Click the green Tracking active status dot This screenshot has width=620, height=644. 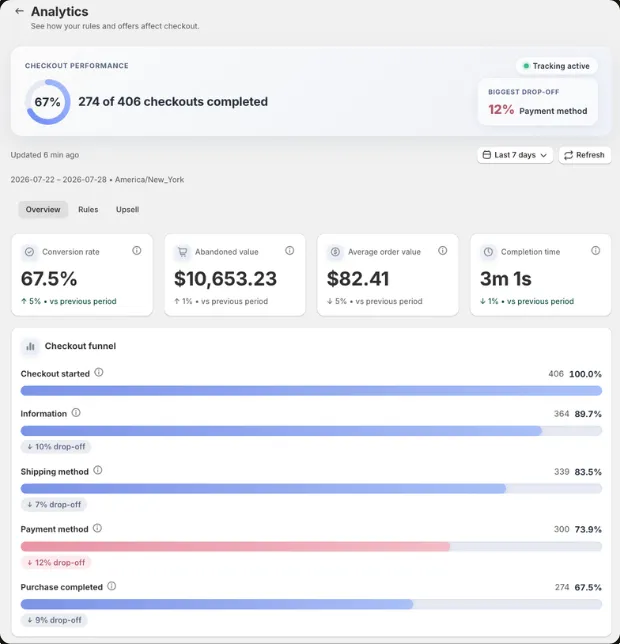526,66
